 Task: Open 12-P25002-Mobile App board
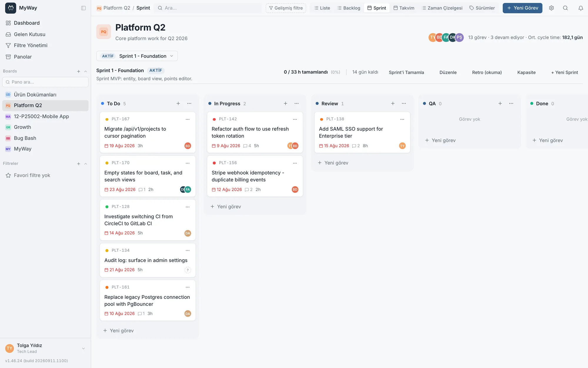pyautogui.click(x=45, y=116)
